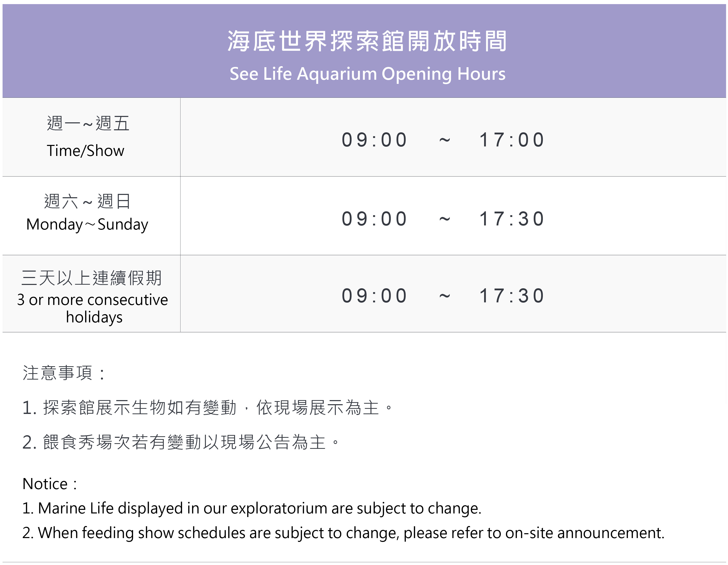Click the Chinese notice line starting with 餵食秀場次

[x=181, y=442]
